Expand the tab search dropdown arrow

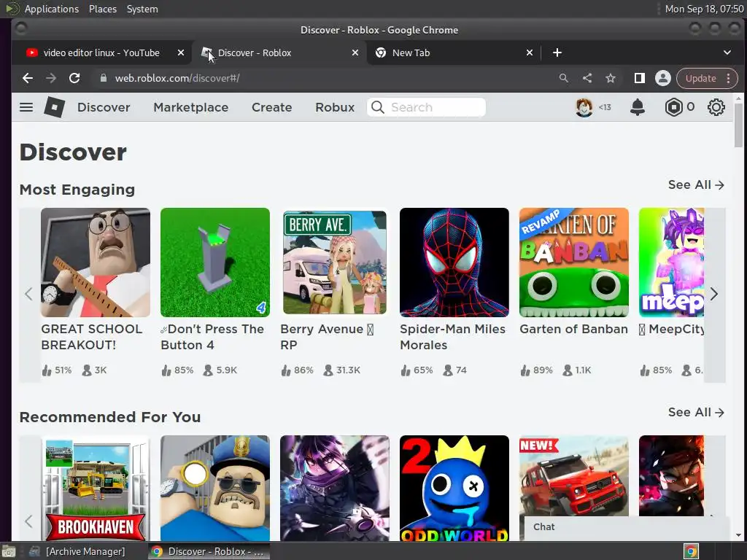point(727,52)
